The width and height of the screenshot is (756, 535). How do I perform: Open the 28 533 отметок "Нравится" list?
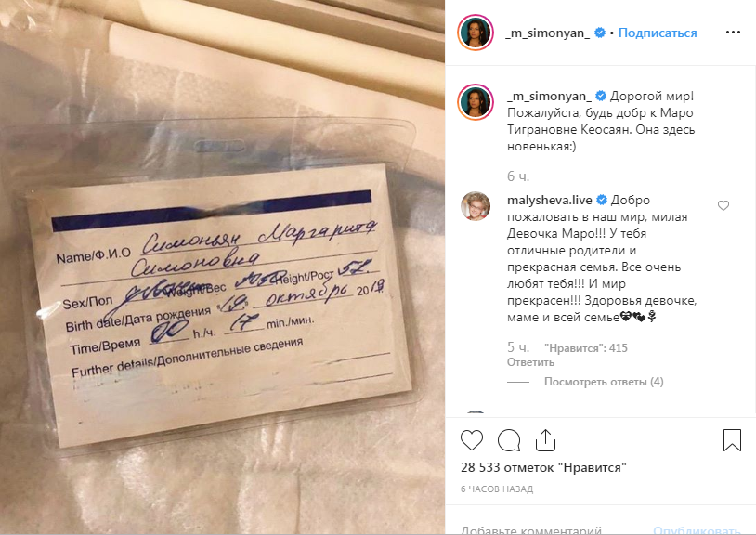543,467
